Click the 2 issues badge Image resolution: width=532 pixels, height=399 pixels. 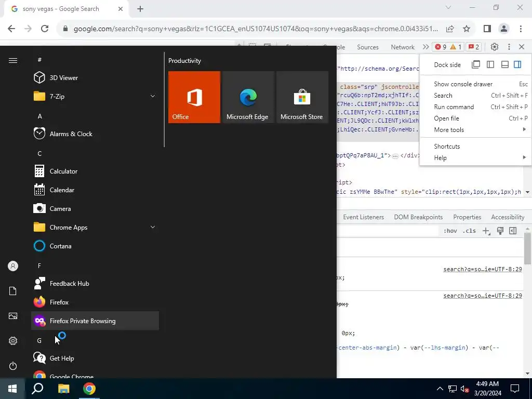(x=474, y=47)
